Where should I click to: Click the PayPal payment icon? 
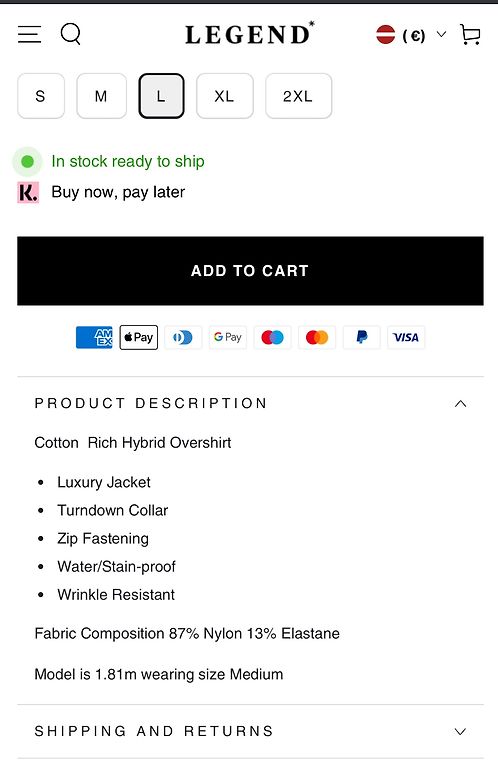pos(361,337)
